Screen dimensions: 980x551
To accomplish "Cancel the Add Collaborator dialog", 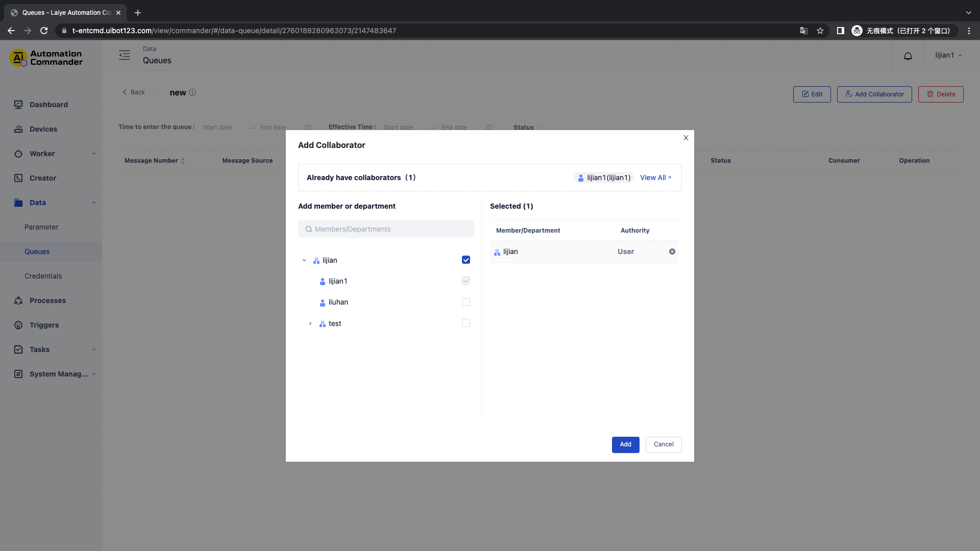I will (664, 444).
